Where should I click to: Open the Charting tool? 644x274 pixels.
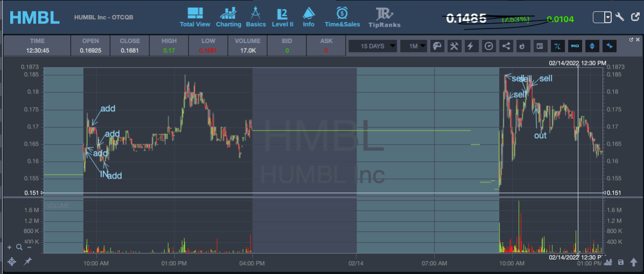(x=229, y=17)
